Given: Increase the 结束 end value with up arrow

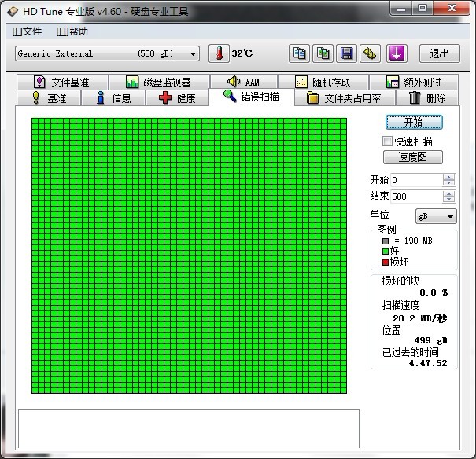Looking at the screenshot, I should (448, 193).
